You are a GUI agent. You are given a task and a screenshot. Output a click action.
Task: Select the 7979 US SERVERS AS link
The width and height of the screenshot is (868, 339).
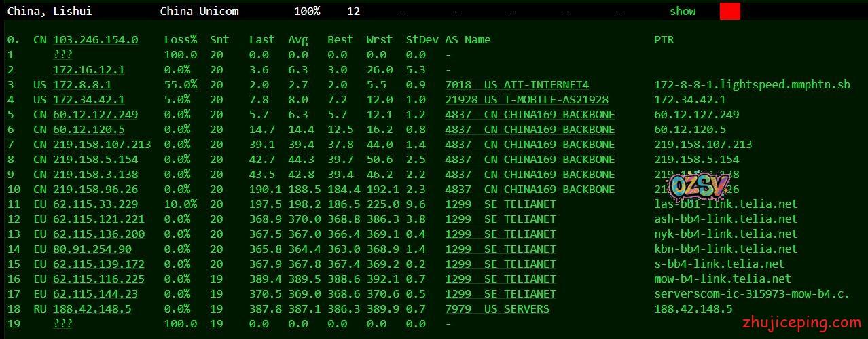[x=497, y=309]
